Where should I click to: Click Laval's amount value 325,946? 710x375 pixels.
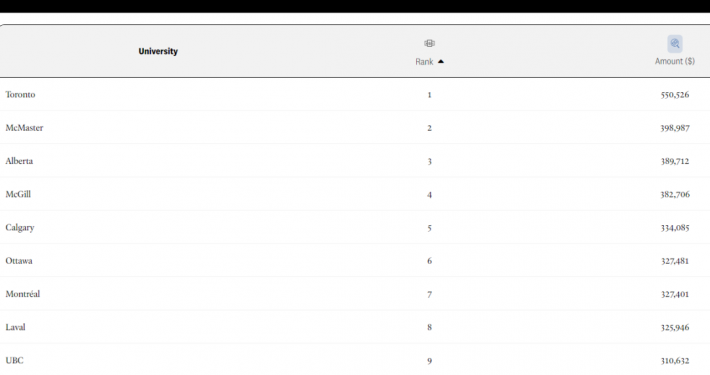pos(675,327)
